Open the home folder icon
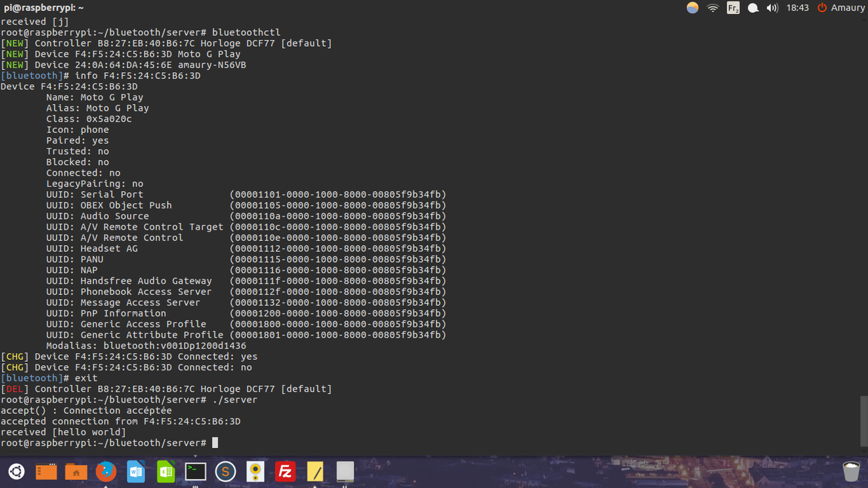 [76, 471]
